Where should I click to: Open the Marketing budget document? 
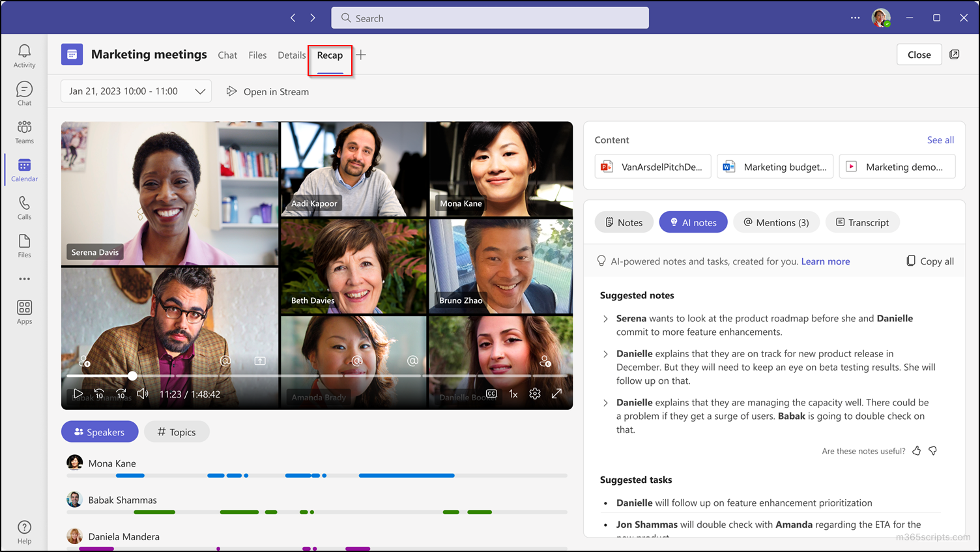(775, 166)
